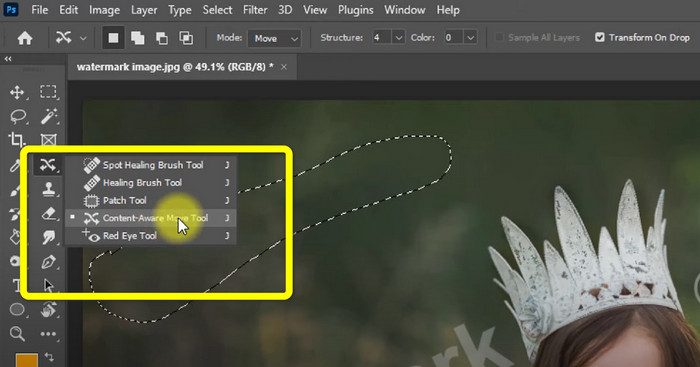Select the Zoom magnifier tool
This screenshot has width=700, height=367.
click(17, 334)
